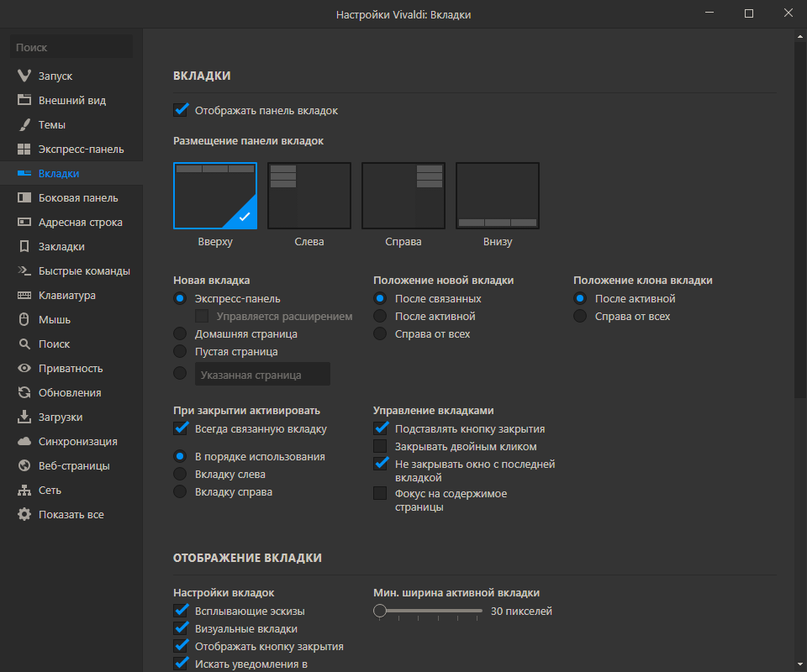Select После связанных new tab position
The width and height of the screenshot is (807, 672).
[x=380, y=298]
